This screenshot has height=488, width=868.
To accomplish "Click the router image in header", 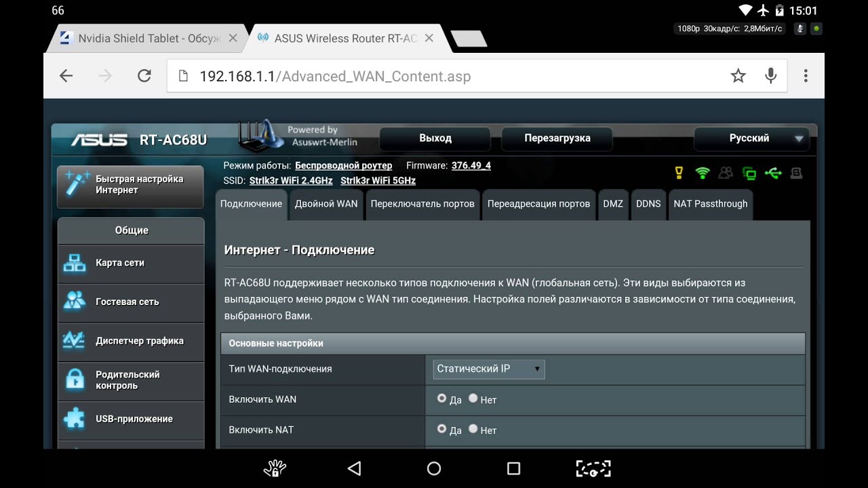I will pyautogui.click(x=260, y=135).
